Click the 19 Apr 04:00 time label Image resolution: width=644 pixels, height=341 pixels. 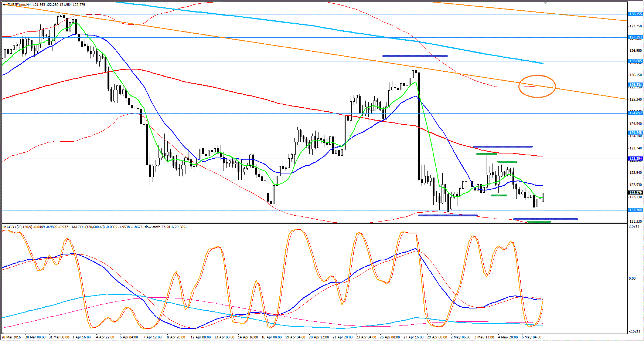(x=295, y=337)
